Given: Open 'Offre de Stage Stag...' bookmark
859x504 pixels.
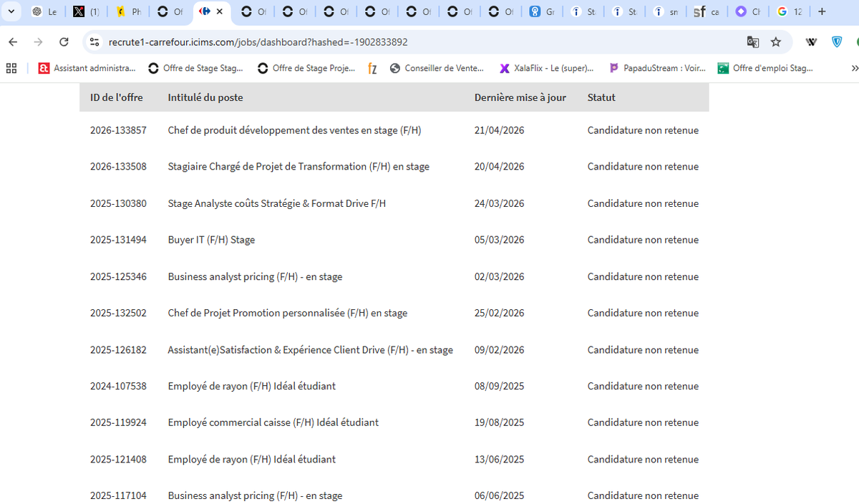Looking at the screenshot, I should pyautogui.click(x=195, y=69).
